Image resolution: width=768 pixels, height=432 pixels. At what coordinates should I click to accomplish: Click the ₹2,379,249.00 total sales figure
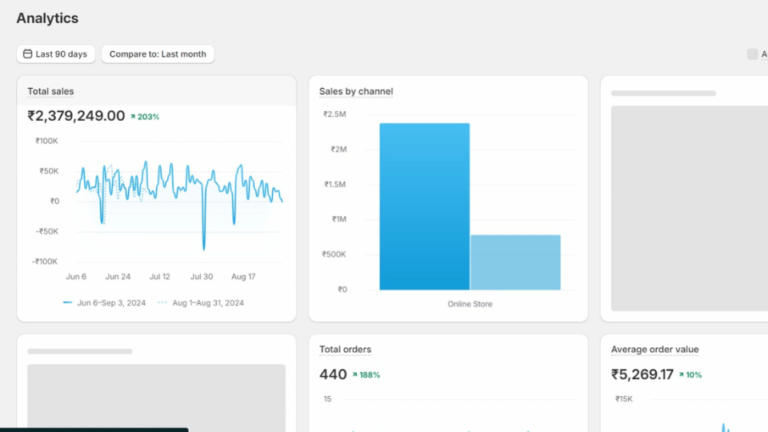(x=76, y=116)
